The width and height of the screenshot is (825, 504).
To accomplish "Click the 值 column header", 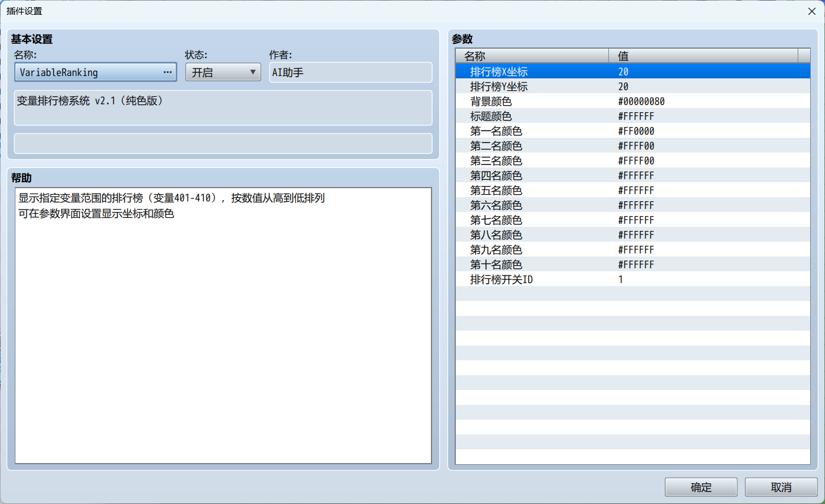I will [x=703, y=56].
